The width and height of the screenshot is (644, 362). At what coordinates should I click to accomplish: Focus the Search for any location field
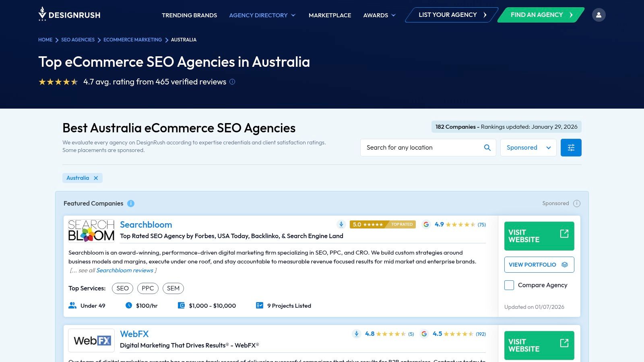[428, 148]
